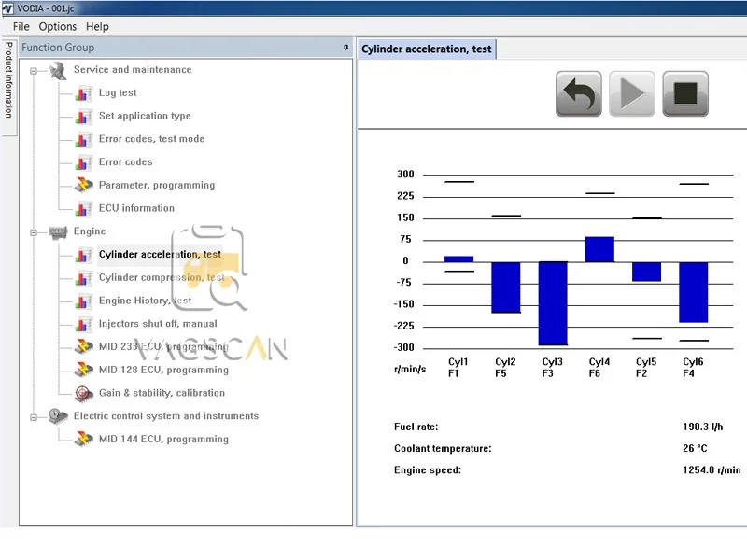747x560 pixels.
Task: Click the Gain & stability target icon
Action: click(x=83, y=393)
